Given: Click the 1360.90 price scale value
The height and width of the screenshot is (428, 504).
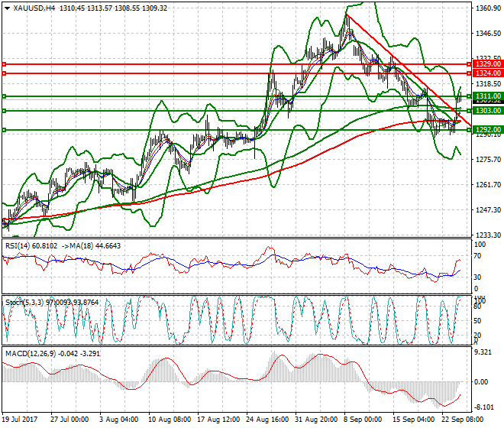Looking at the screenshot, I should click(x=488, y=8).
